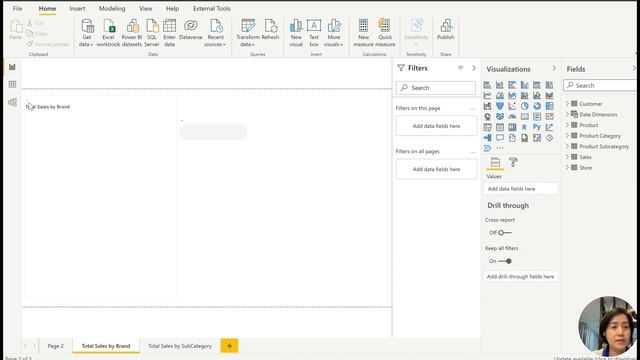
Task: Open Power BI datasets connection
Action: click(x=132, y=33)
